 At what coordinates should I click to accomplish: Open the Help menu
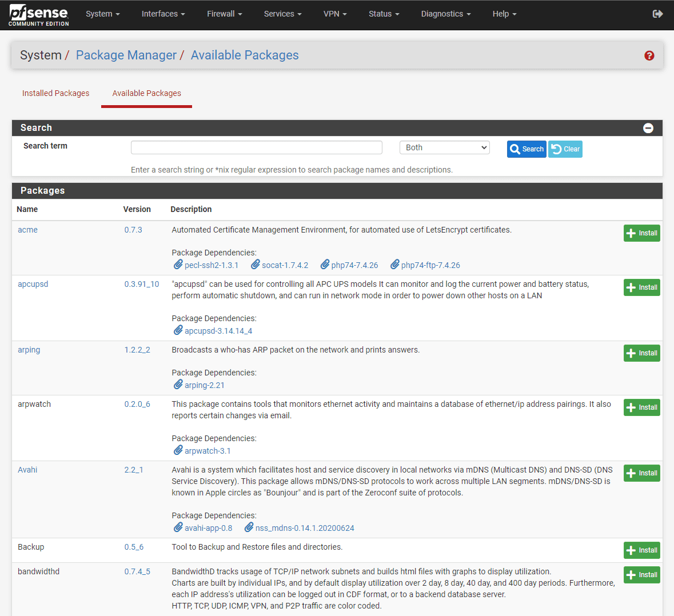[x=504, y=14]
